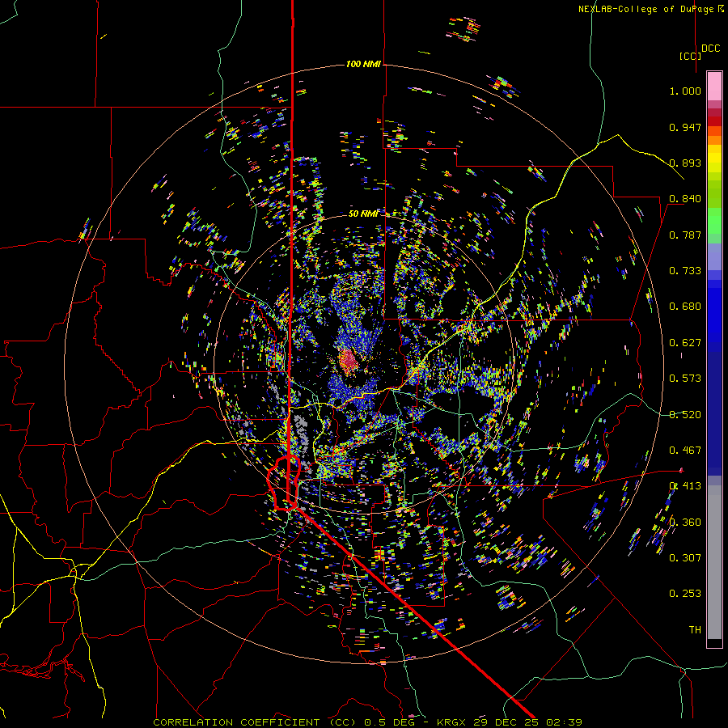
Task: Click the 0.840 legend value
Action: click(685, 199)
